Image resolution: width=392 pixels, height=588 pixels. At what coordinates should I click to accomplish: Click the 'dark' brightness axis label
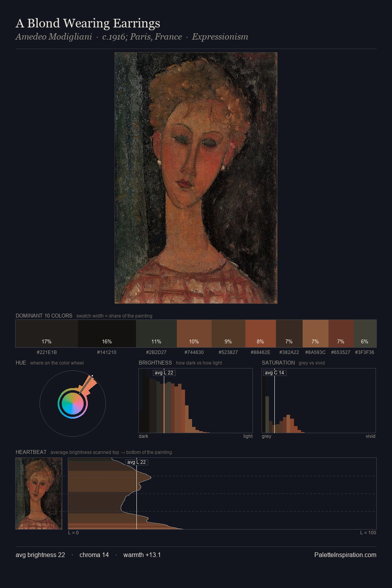pos(143,436)
